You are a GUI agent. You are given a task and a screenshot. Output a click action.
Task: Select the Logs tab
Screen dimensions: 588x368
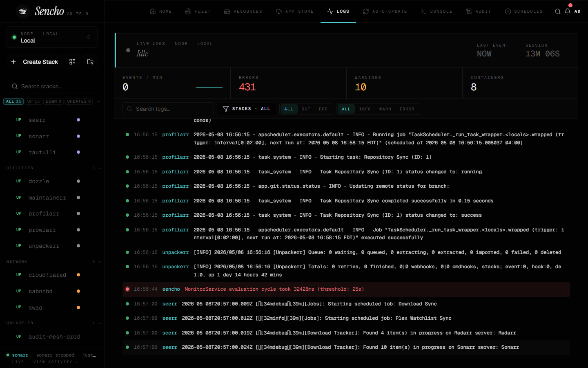pyautogui.click(x=338, y=11)
